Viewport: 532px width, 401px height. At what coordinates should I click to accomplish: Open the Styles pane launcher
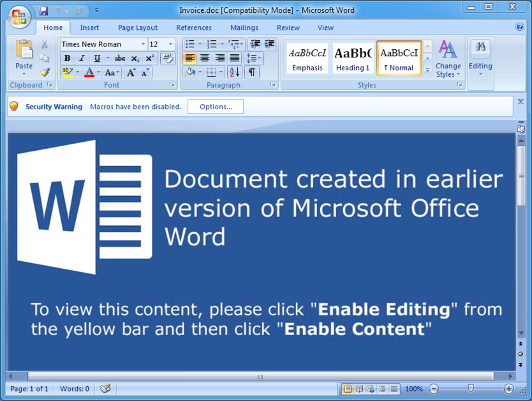[460, 84]
